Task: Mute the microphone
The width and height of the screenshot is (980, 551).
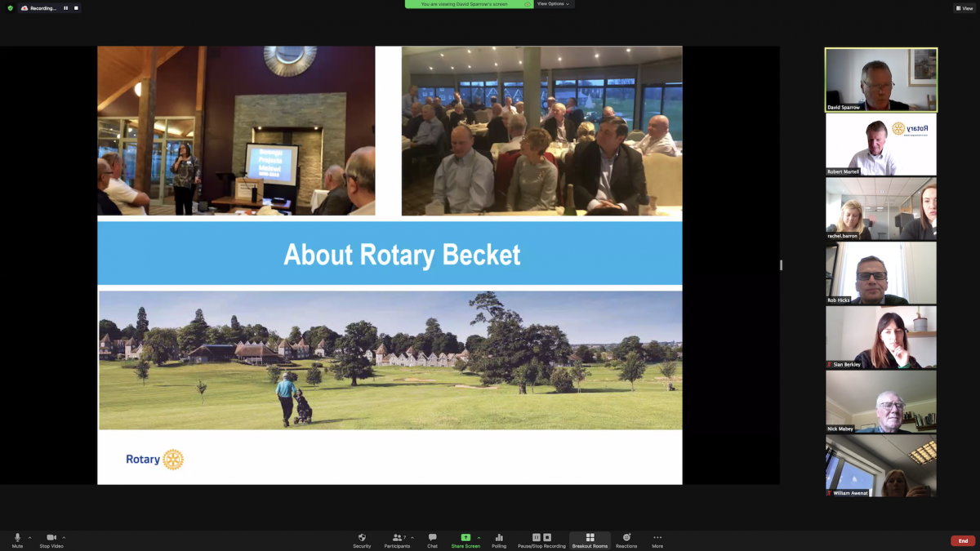Action: (17, 540)
